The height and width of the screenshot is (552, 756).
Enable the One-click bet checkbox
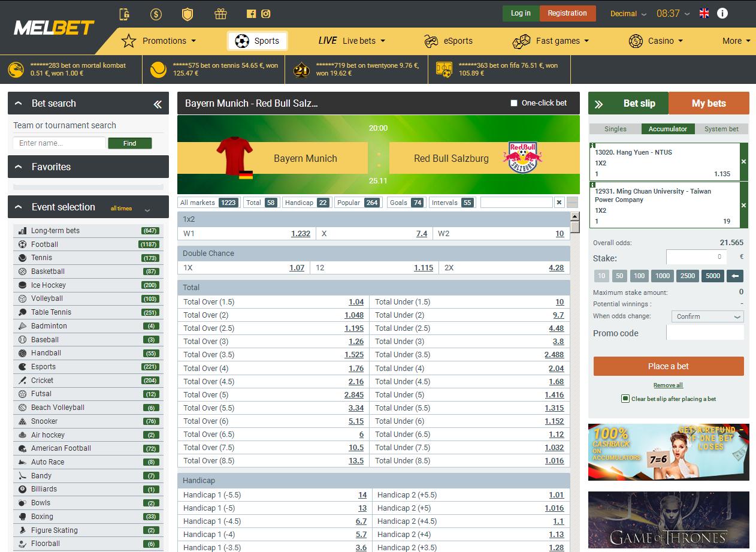(513, 103)
